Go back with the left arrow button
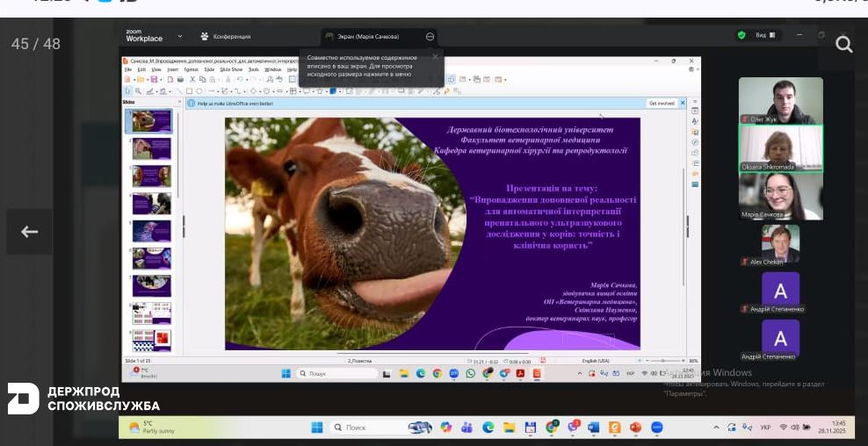The image size is (868, 446). (x=29, y=232)
